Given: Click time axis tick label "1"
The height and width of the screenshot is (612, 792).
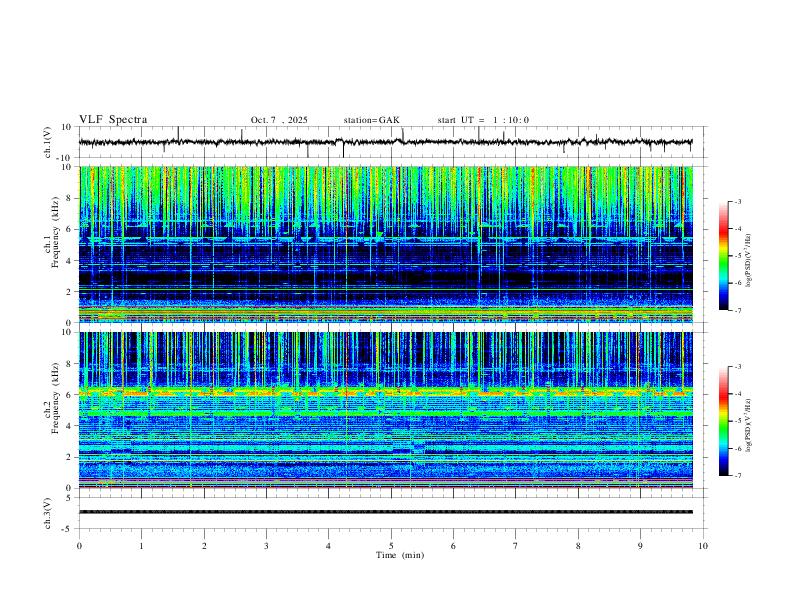Looking at the screenshot, I should coord(141,546).
